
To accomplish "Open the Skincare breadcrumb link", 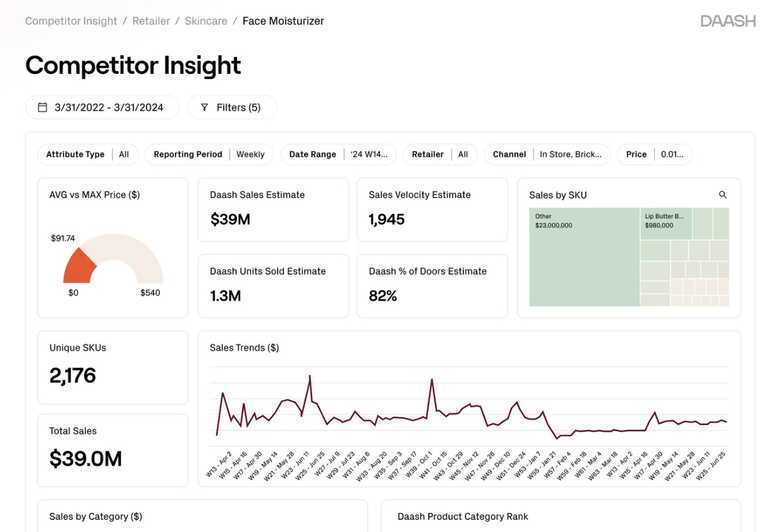I will (x=206, y=21).
